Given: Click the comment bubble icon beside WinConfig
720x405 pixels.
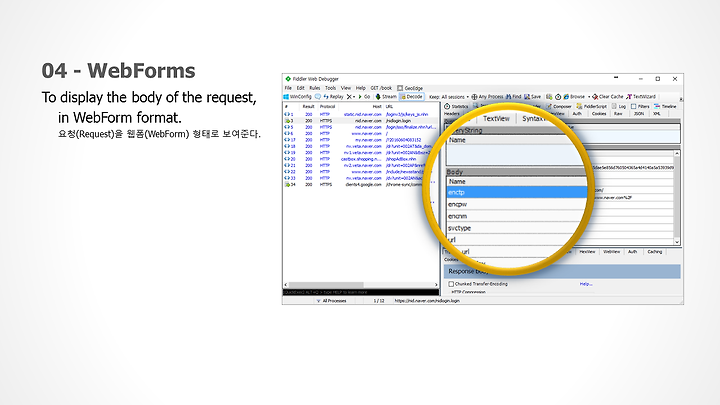Looking at the screenshot, I should (318, 97).
